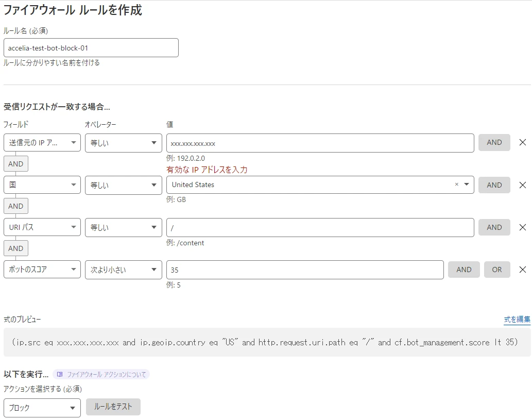Expand the 国 field dropdown
This screenshot has height=419, width=532.
[42, 185]
